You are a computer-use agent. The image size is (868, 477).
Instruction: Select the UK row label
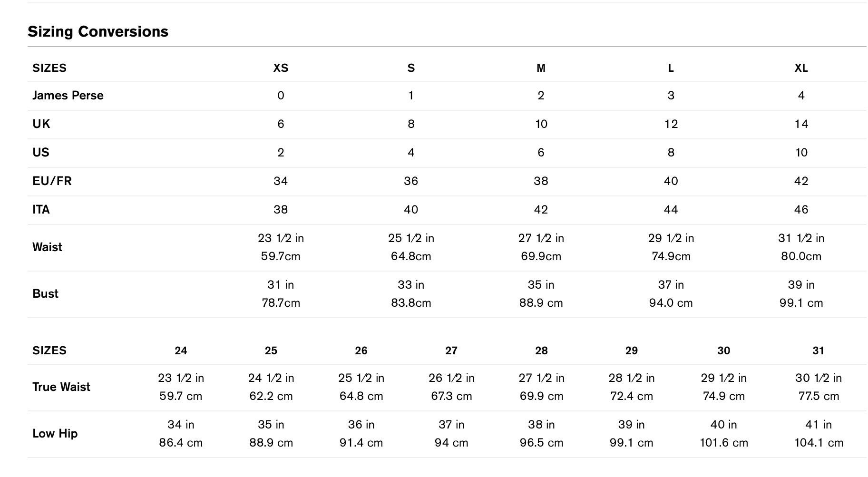tap(41, 124)
